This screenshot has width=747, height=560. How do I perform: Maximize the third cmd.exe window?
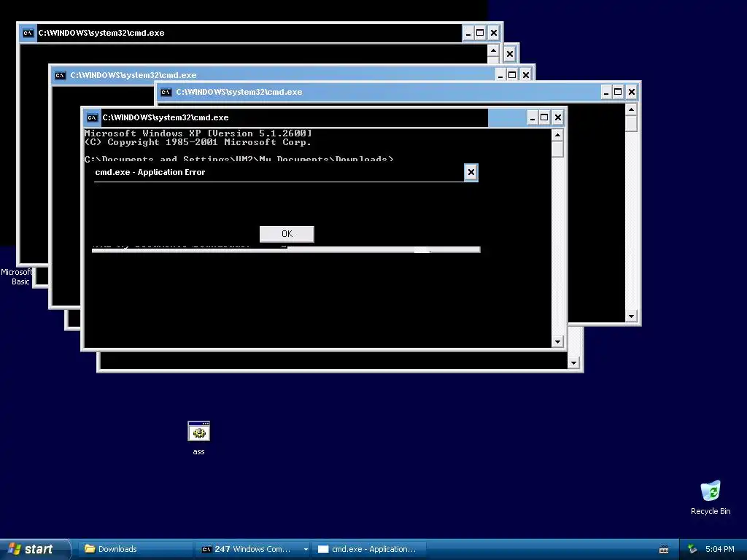click(618, 92)
